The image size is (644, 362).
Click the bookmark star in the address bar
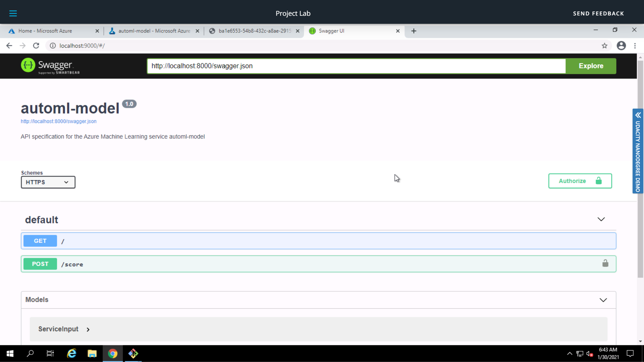pyautogui.click(x=605, y=46)
